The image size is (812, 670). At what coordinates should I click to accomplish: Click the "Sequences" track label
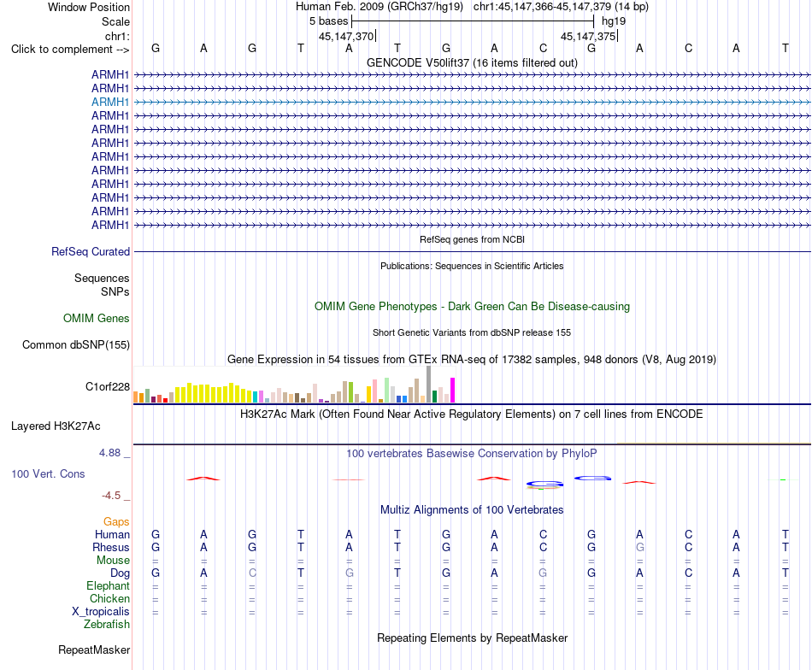[x=102, y=278]
